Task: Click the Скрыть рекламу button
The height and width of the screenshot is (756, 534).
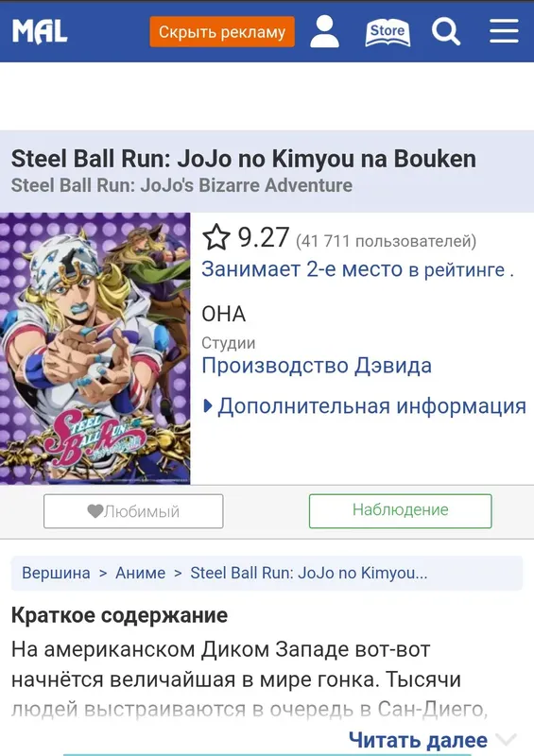Action: (222, 32)
